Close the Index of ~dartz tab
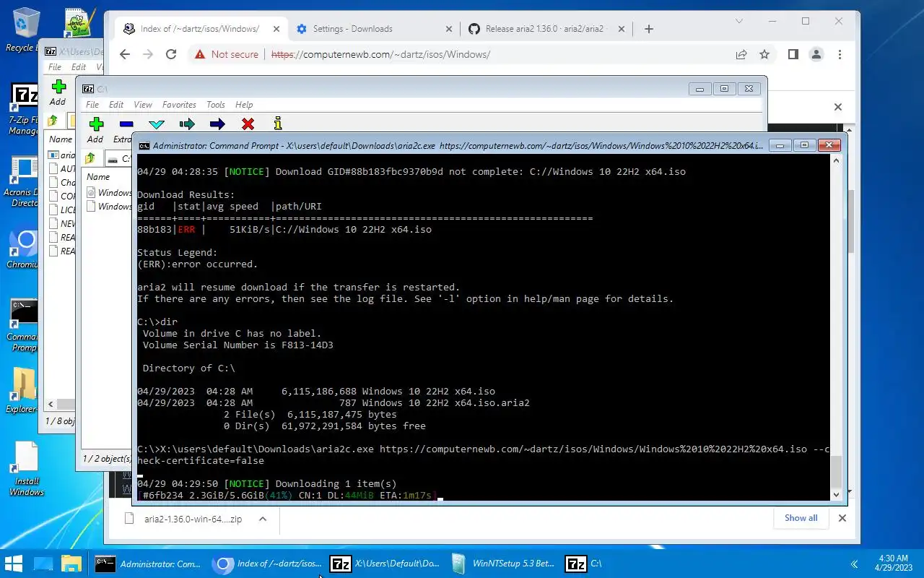924x578 pixels. tap(276, 29)
